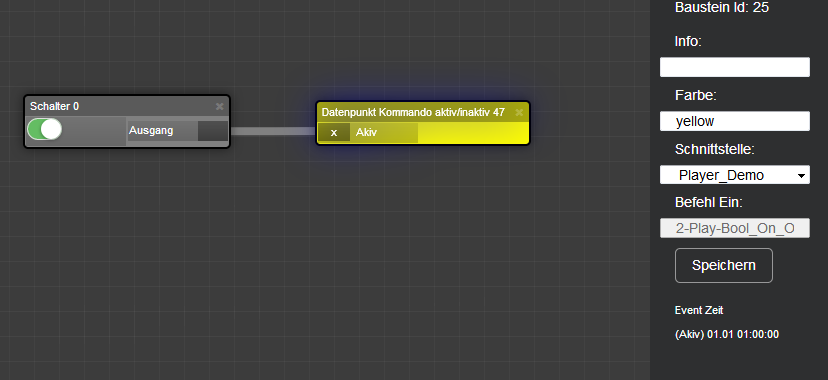This screenshot has width=828, height=380.
Task: Select the Ausgang output port square
Action: (213, 131)
